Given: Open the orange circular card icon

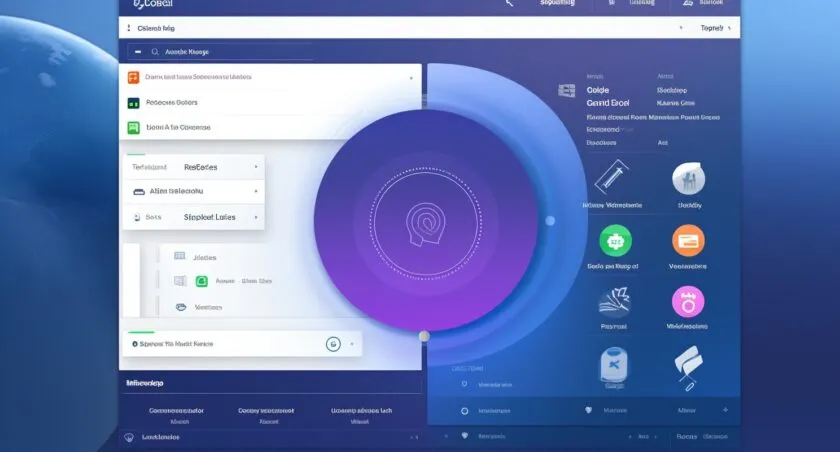Looking at the screenshot, I should [688, 241].
